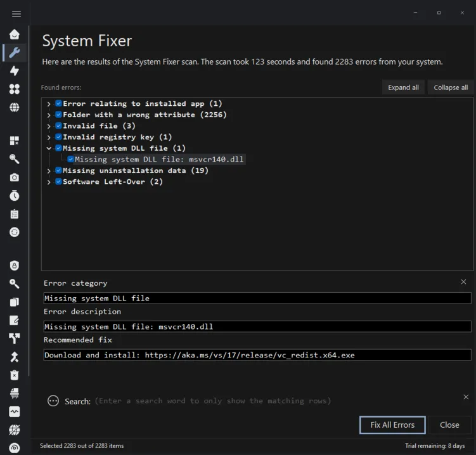
Task: Click the Expand all button
Action: pos(403,87)
